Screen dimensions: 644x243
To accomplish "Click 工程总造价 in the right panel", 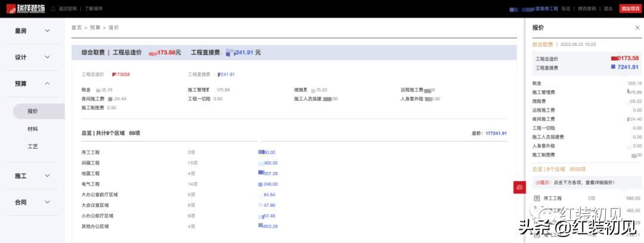I will point(547,59).
